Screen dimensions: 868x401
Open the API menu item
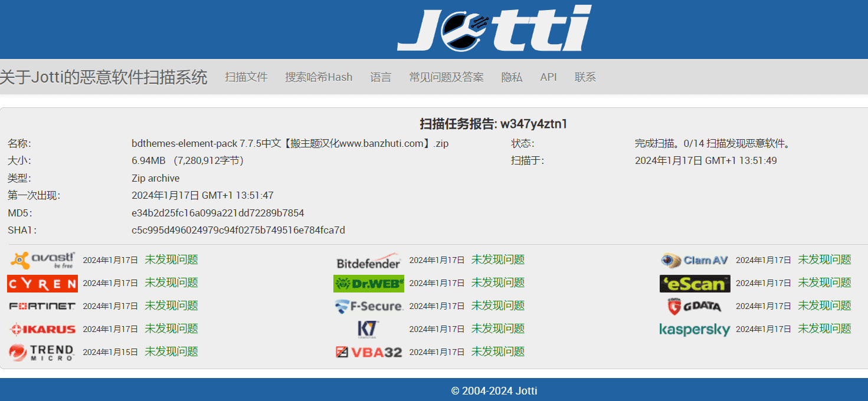pos(548,77)
